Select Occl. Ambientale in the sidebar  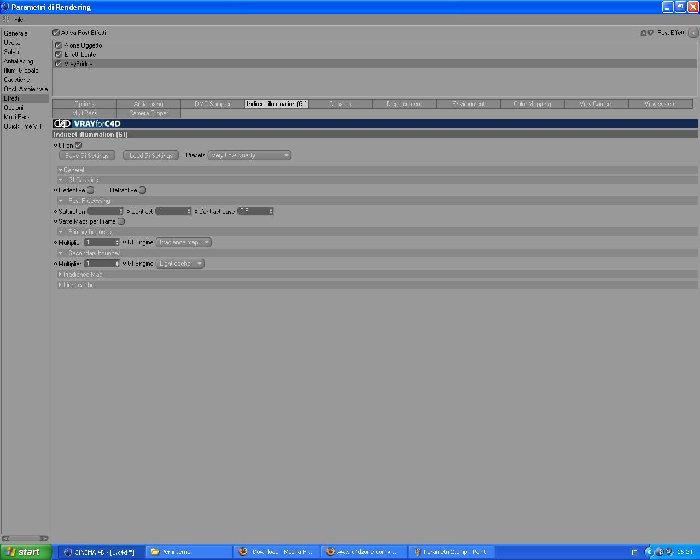click(25, 89)
